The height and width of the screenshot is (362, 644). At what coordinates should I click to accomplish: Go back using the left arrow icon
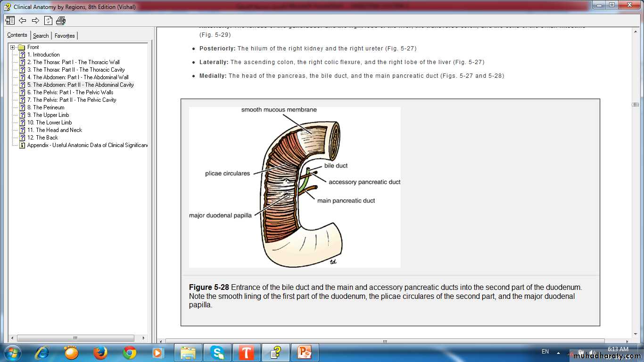[x=23, y=20]
